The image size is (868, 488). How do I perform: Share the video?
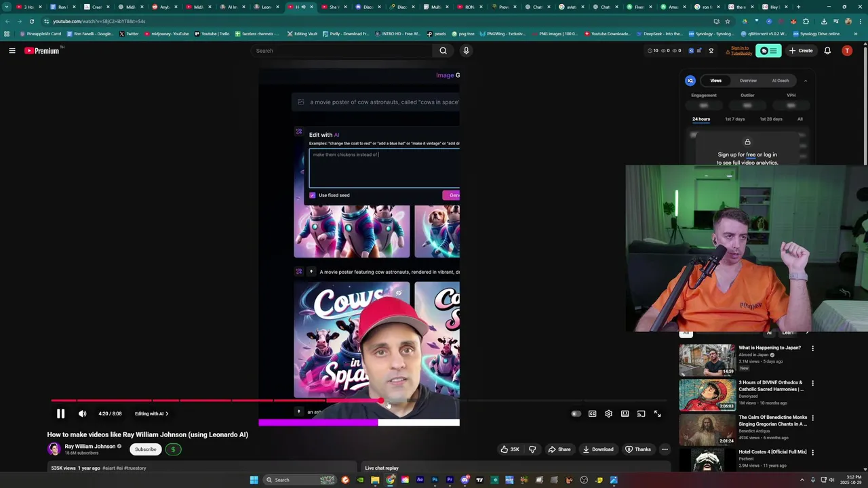pyautogui.click(x=559, y=449)
